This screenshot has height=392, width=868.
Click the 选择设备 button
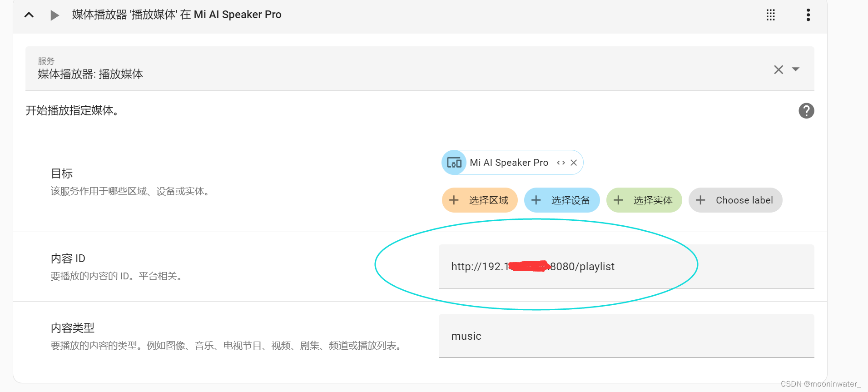click(562, 200)
